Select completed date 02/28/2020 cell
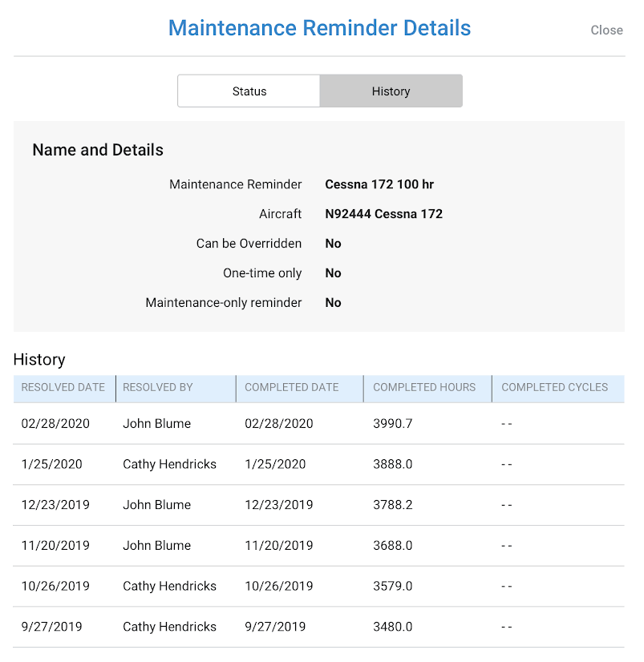The height and width of the screenshot is (662, 644). tap(279, 423)
